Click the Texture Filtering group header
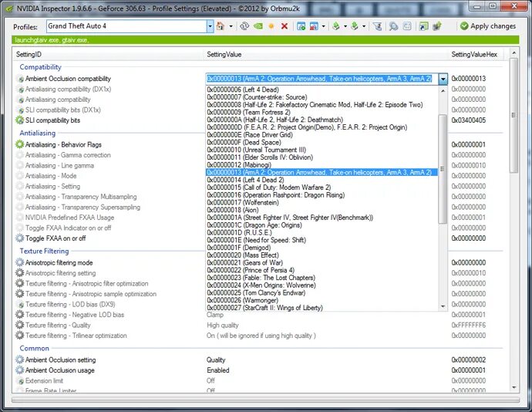Screen dimensions: 532x412 [x=44, y=251]
